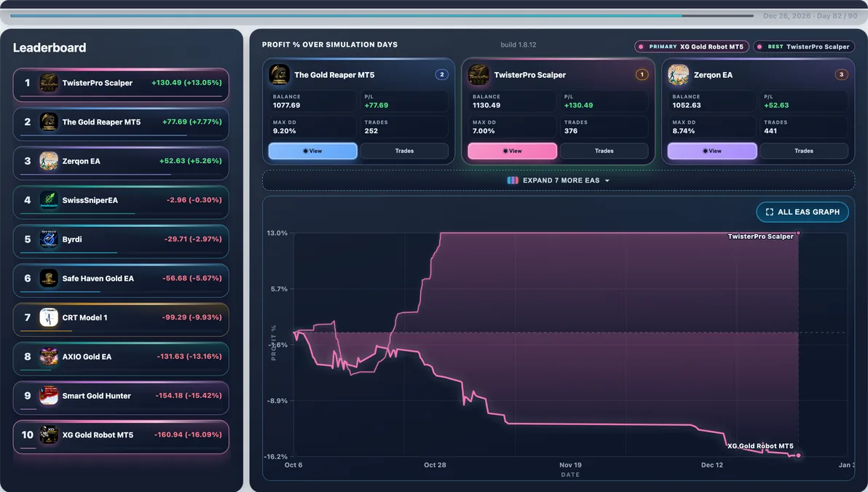Select SwissSniperEA leaderboard row

(x=121, y=202)
